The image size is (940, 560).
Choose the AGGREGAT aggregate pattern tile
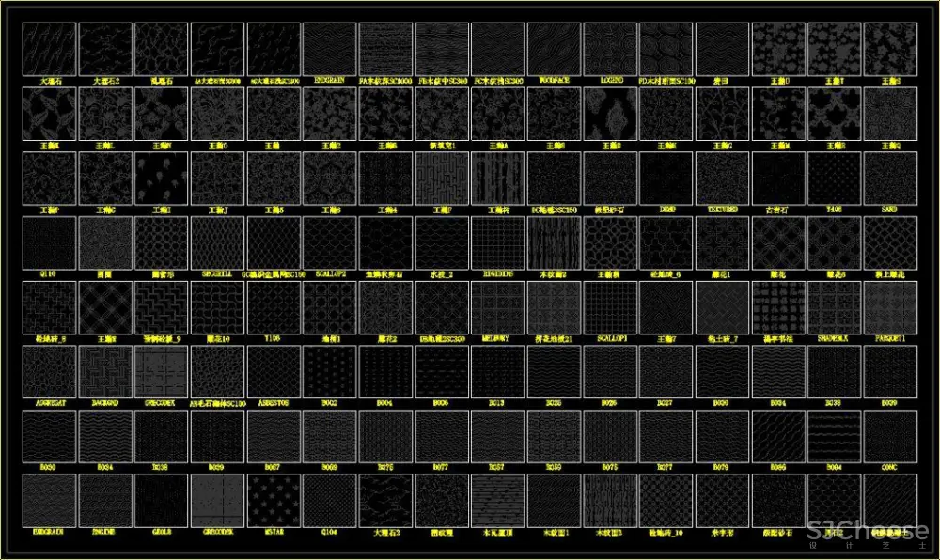49,373
